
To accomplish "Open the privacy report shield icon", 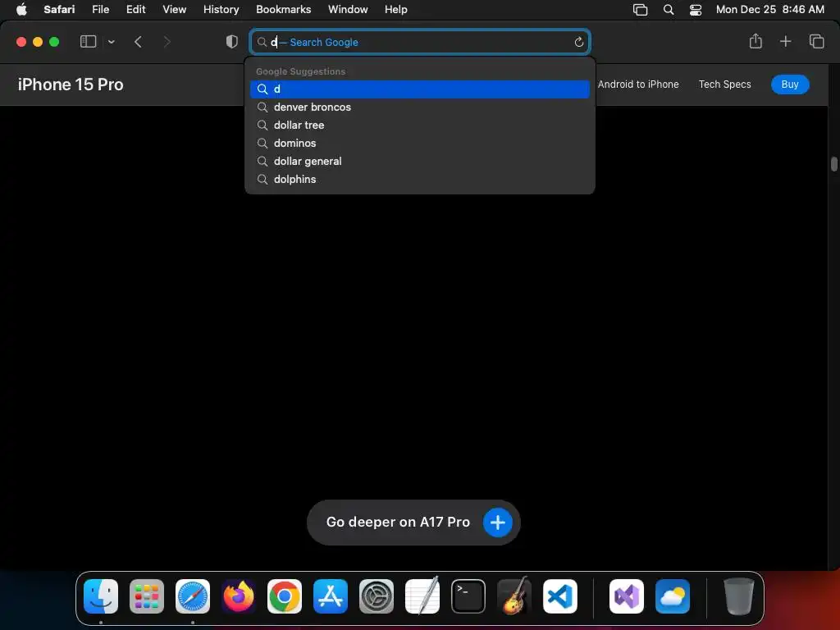I will 231,42.
